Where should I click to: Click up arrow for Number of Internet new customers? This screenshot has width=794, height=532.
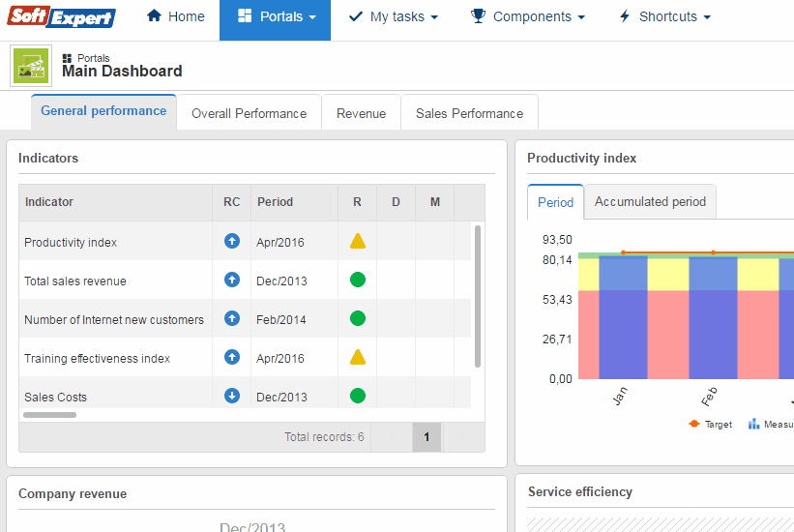click(231, 318)
